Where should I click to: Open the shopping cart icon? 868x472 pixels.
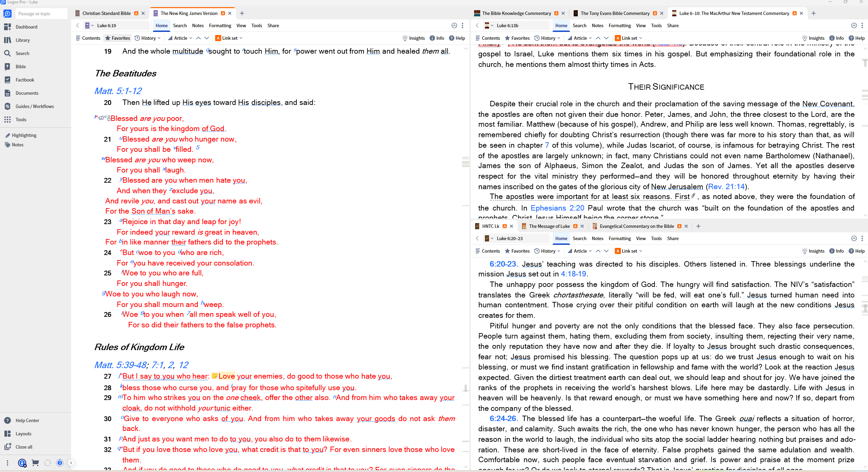35,463
